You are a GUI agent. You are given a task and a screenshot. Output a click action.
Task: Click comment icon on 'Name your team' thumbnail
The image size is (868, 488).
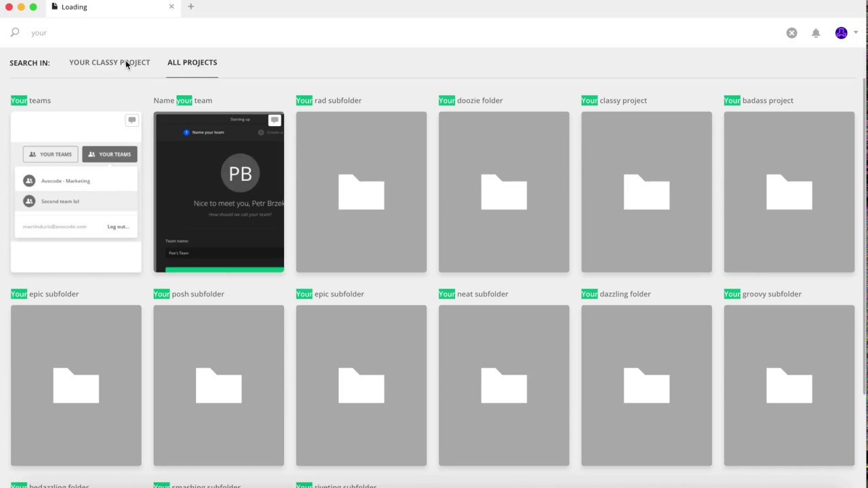click(274, 120)
